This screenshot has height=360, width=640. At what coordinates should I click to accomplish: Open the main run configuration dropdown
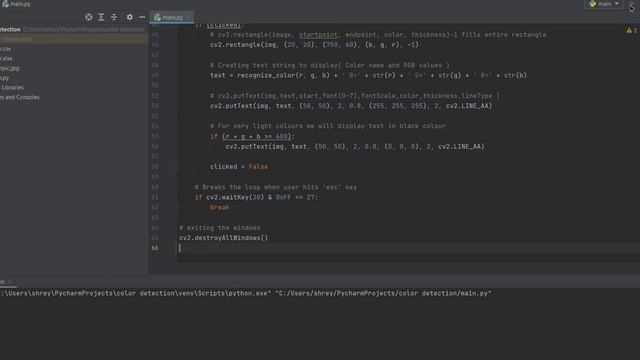coord(604,4)
